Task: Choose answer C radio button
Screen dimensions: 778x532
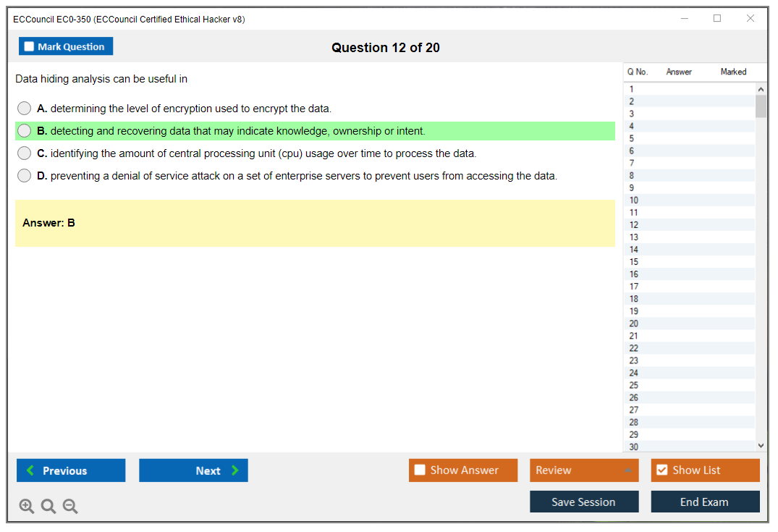Action: click(25, 153)
